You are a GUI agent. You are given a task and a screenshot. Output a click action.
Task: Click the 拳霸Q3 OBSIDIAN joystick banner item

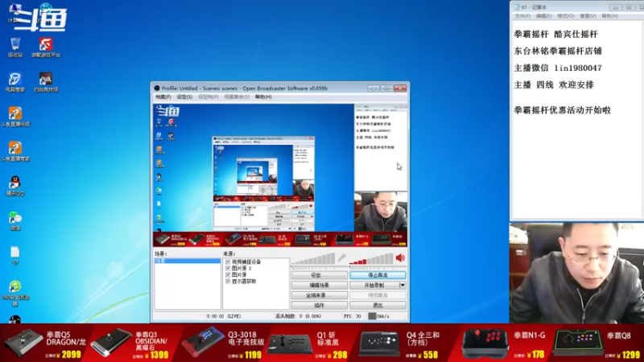point(130,343)
